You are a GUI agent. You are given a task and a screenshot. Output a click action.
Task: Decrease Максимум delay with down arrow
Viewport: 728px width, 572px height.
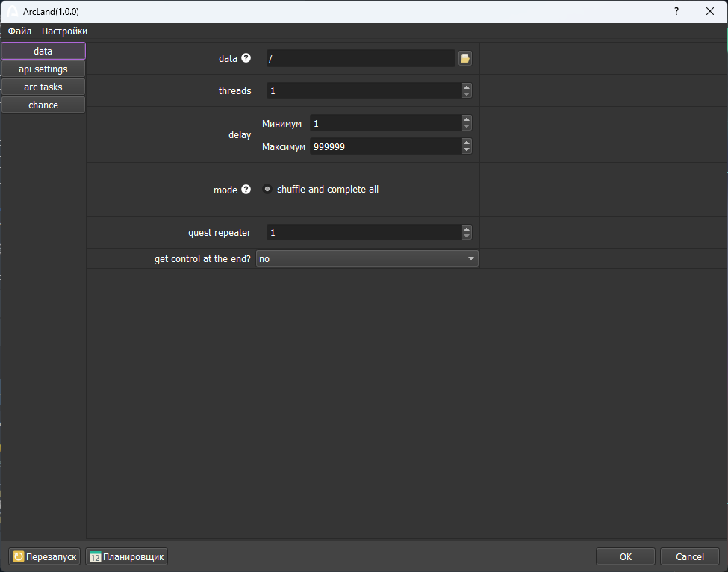pos(467,150)
